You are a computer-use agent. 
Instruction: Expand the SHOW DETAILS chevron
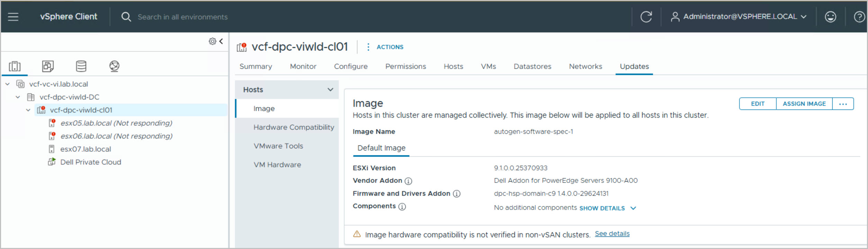(633, 208)
